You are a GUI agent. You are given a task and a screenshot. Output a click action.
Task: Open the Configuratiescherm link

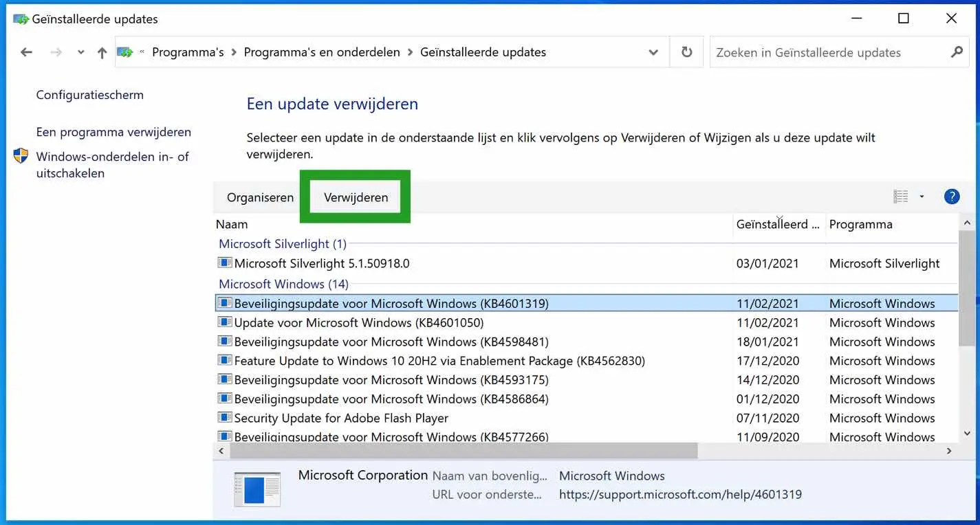[90, 95]
